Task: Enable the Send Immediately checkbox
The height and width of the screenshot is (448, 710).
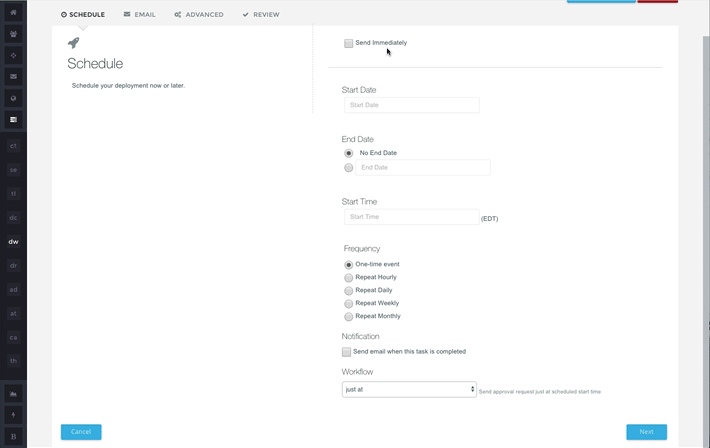Action: 348,43
